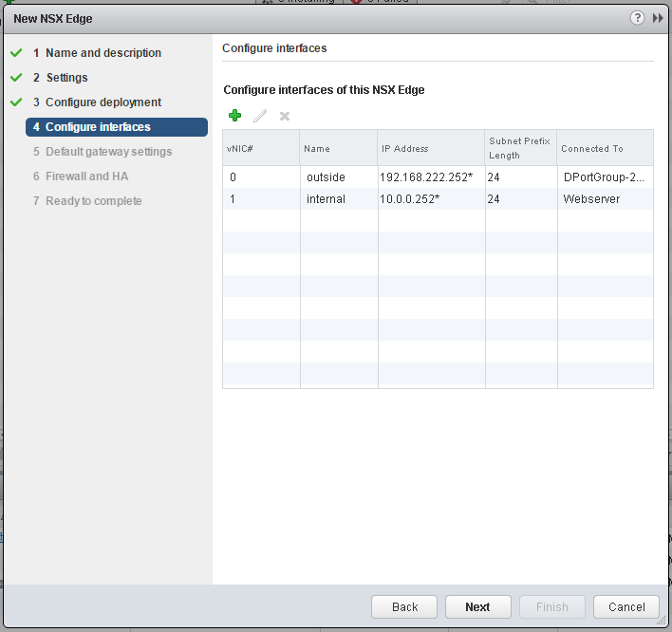Screen dimensions: 672x632
Task: Sort by IP Address column header
Action: (x=431, y=148)
